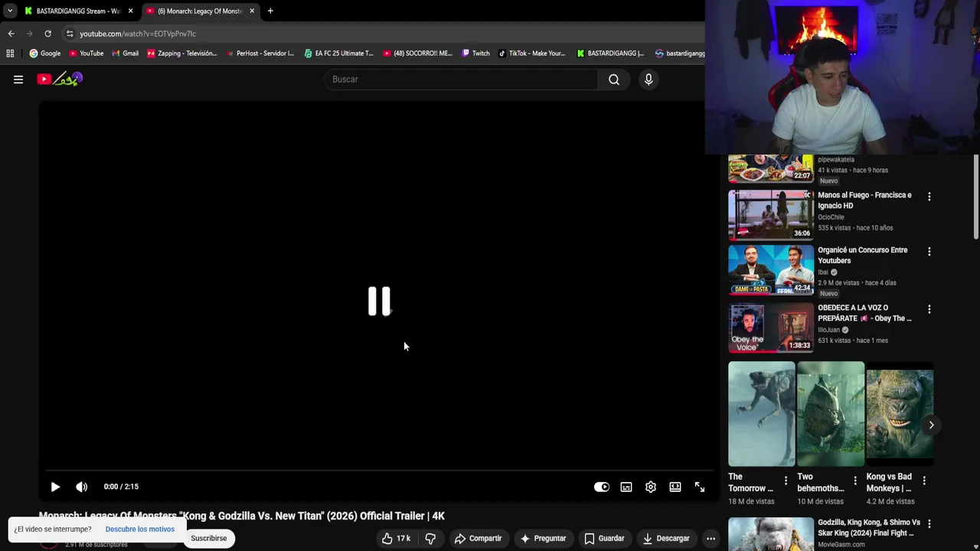Open the browser tab search dropdown

9,11
